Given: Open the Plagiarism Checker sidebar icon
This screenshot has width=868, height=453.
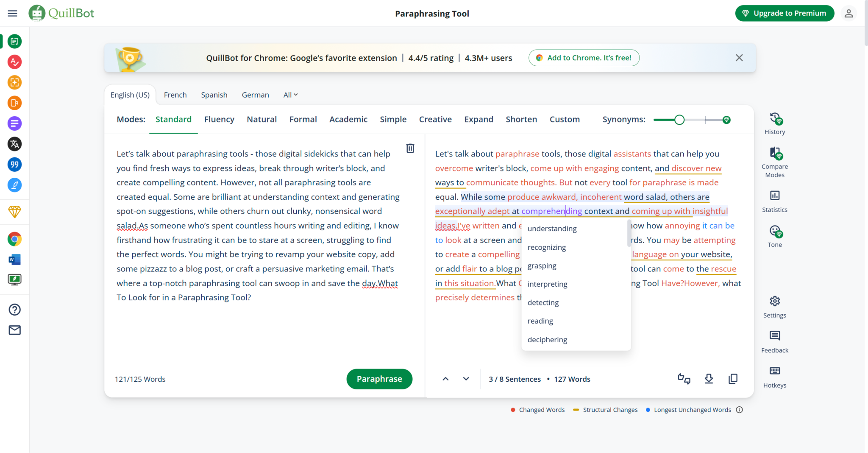Looking at the screenshot, I should (x=15, y=103).
